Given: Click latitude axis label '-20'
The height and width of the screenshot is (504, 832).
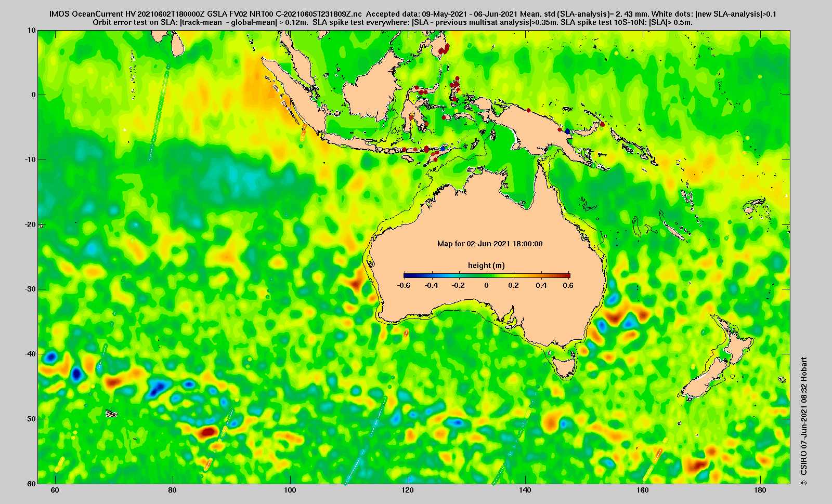Looking at the screenshot, I should (30, 224).
